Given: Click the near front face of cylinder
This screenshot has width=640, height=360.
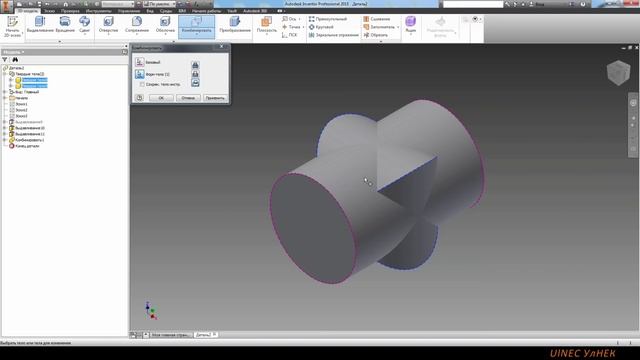Looking at the screenshot, I should [x=312, y=229].
